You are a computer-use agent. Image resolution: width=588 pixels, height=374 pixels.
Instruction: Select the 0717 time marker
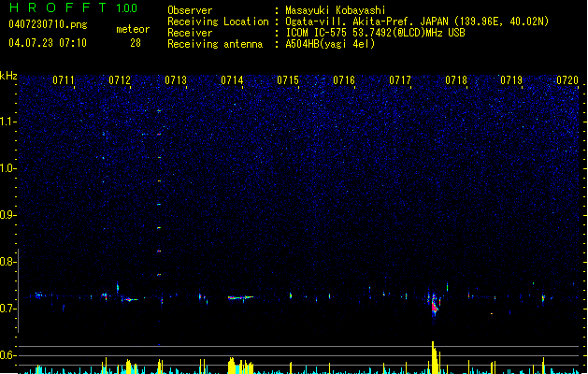(400, 80)
